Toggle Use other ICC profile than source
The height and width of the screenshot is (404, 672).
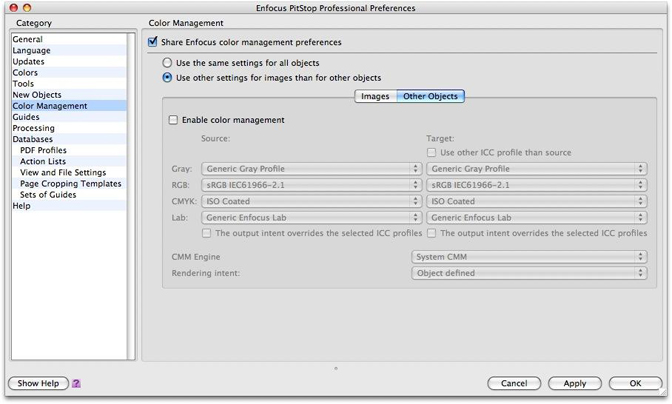click(x=432, y=153)
